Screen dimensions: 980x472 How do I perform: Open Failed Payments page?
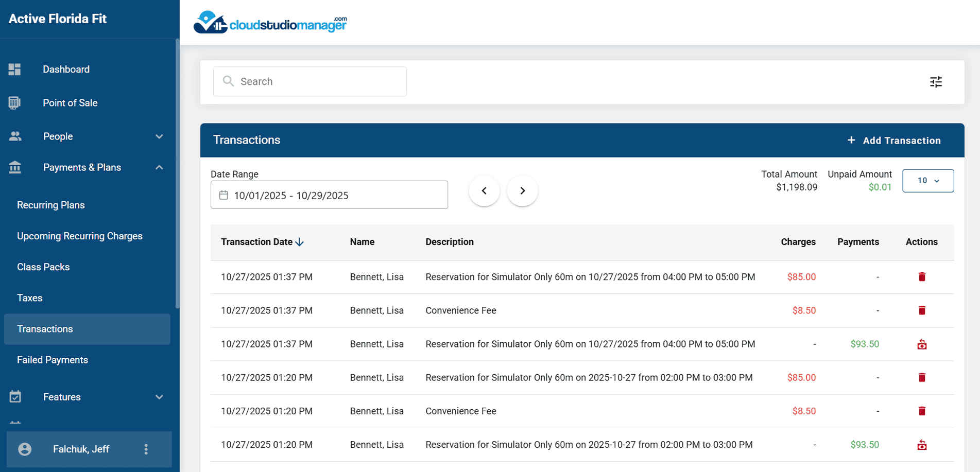pyautogui.click(x=53, y=360)
